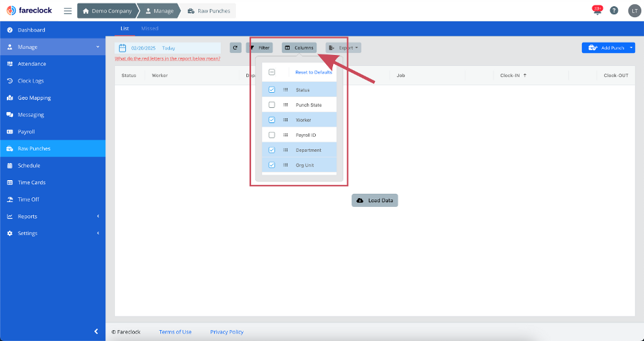Screen dimensions: 644x341
Task: Expand the Settings sidebar section
Action: coord(52,233)
